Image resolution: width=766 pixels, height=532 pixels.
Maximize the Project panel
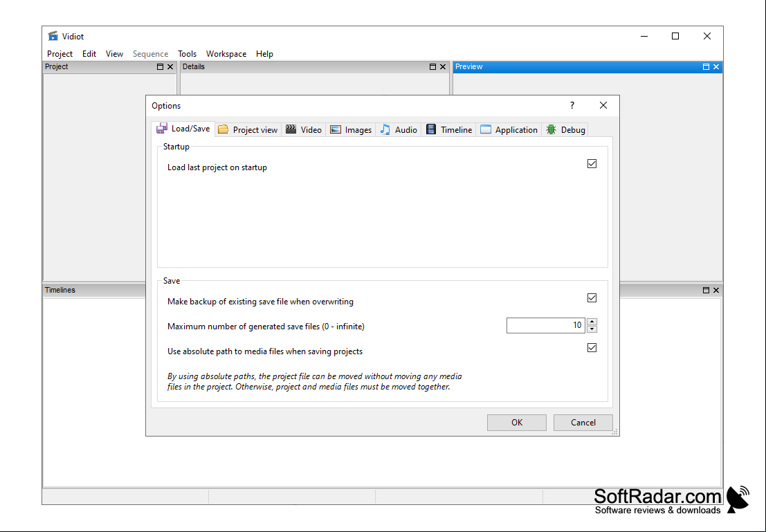(161, 67)
